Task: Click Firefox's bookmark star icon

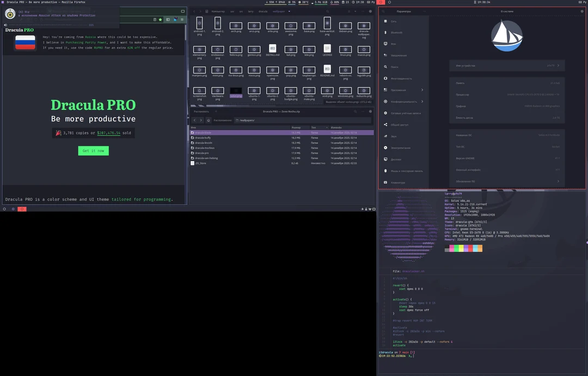Action: (160, 20)
